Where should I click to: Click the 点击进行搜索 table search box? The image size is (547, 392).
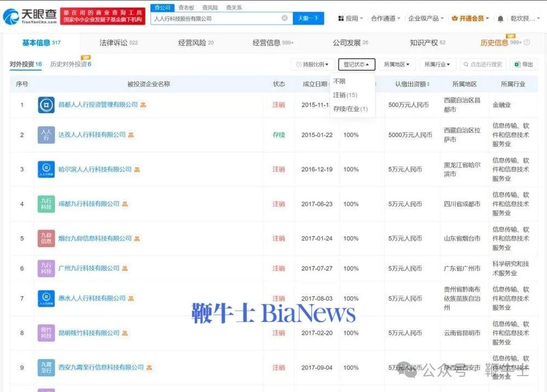[x=483, y=65]
